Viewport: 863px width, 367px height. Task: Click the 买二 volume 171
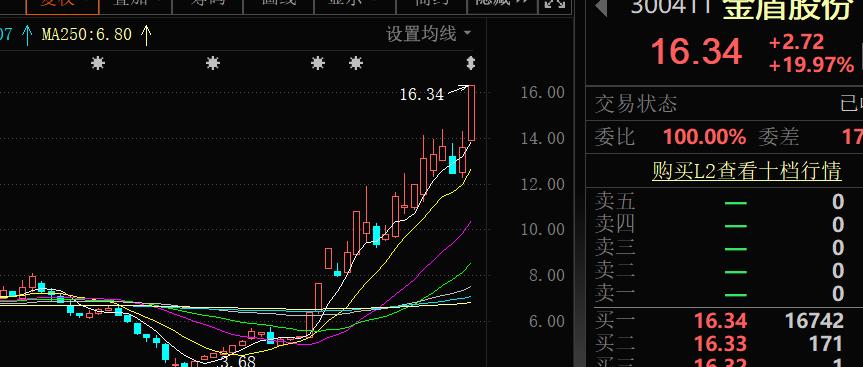[x=826, y=344]
